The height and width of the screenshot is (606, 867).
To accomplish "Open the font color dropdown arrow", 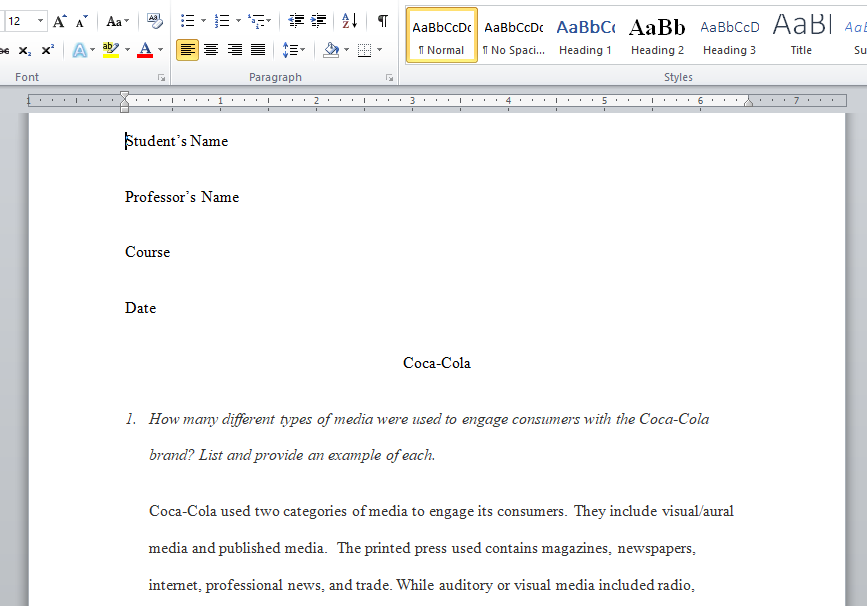I will [160, 50].
